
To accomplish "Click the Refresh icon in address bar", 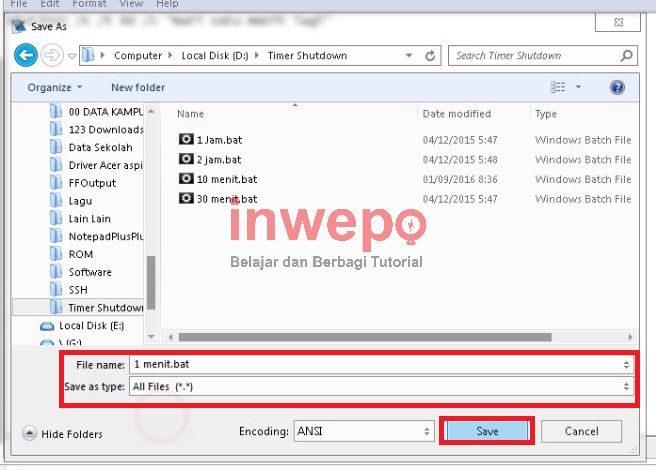I will 430,56.
